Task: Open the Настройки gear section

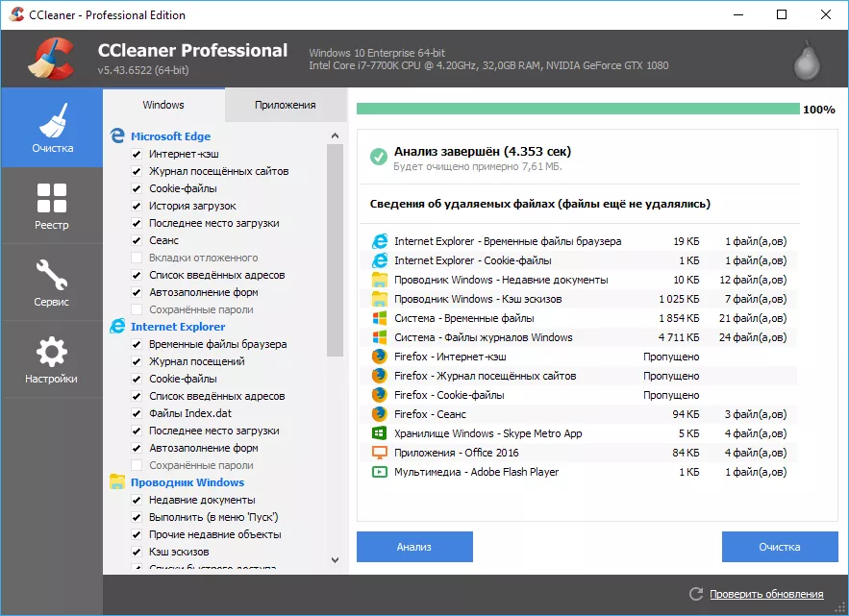Action: [x=52, y=359]
